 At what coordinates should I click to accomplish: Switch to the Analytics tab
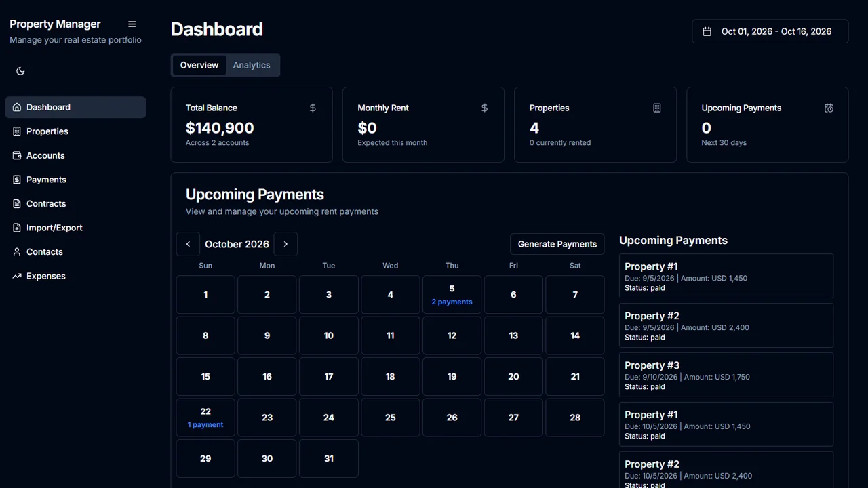[x=252, y=65]
